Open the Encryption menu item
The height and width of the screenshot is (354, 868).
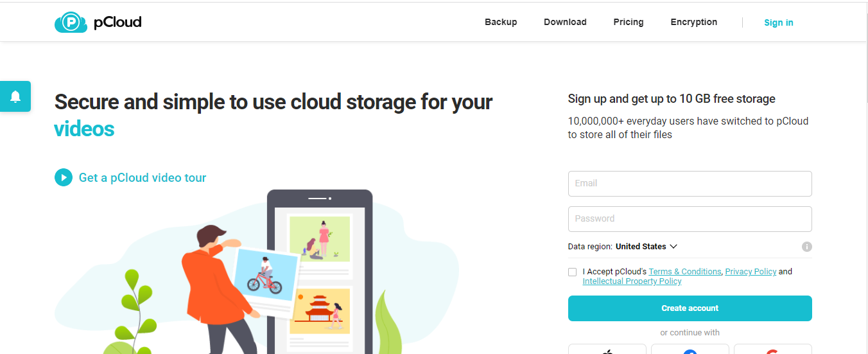point(694,22)
